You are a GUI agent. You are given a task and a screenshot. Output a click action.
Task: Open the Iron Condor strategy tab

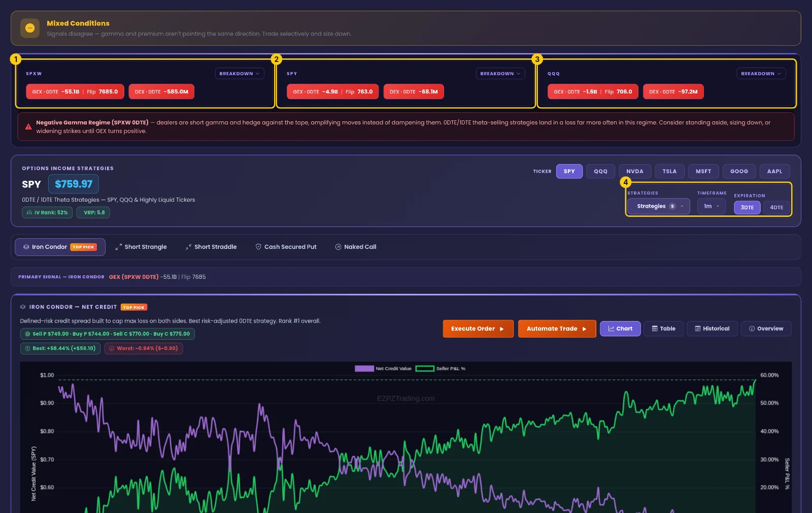[x=60, y=247]
